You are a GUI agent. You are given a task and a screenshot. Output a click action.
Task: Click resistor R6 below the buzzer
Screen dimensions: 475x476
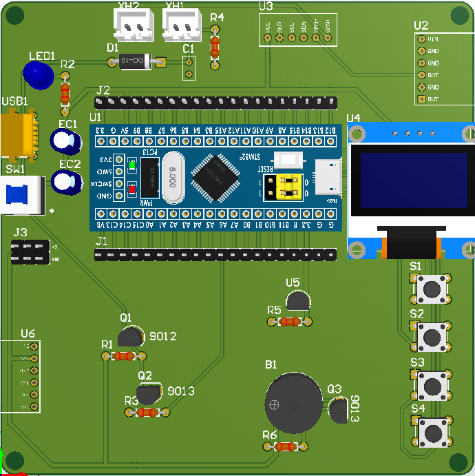tap(285, 446)
